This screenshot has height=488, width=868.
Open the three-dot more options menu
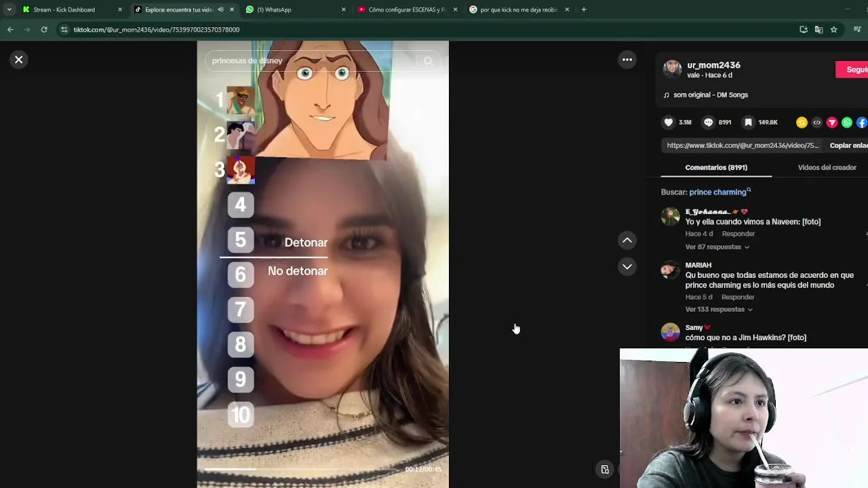[x=627, y=60]
